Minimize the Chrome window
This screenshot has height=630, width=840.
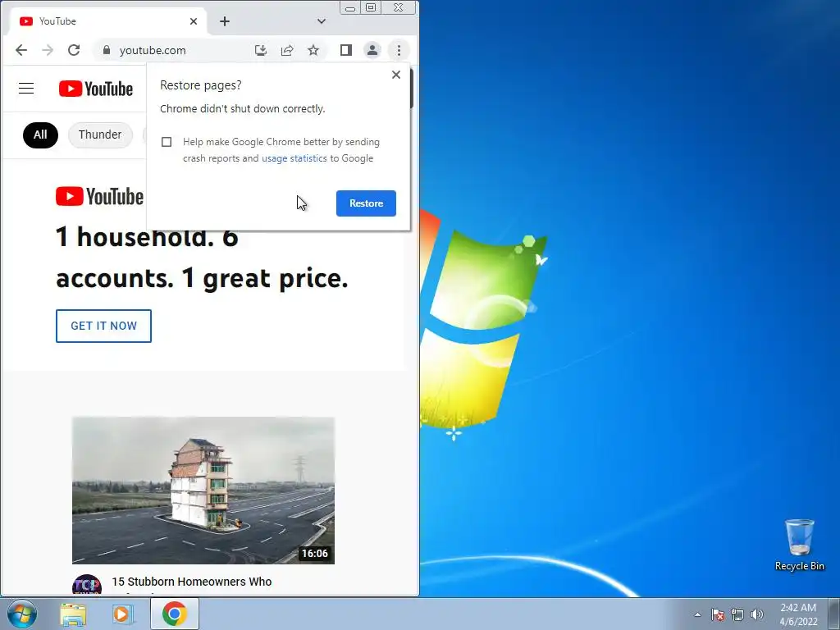pos(350,8)
